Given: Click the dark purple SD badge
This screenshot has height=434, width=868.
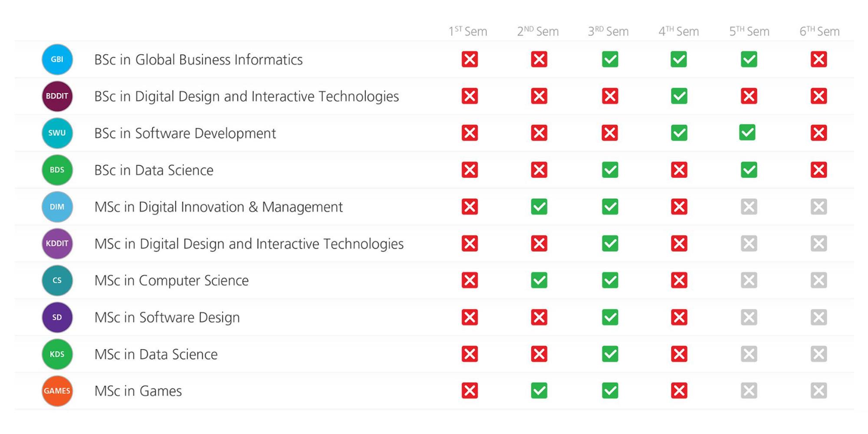Looking at the screenshot, I should click(57, 317).
